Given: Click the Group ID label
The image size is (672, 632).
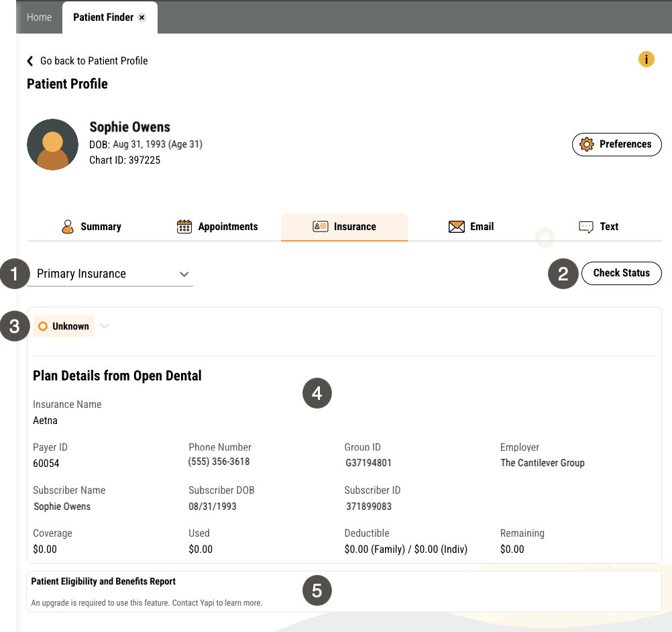Looking at the screenshot, I should 363,447.
